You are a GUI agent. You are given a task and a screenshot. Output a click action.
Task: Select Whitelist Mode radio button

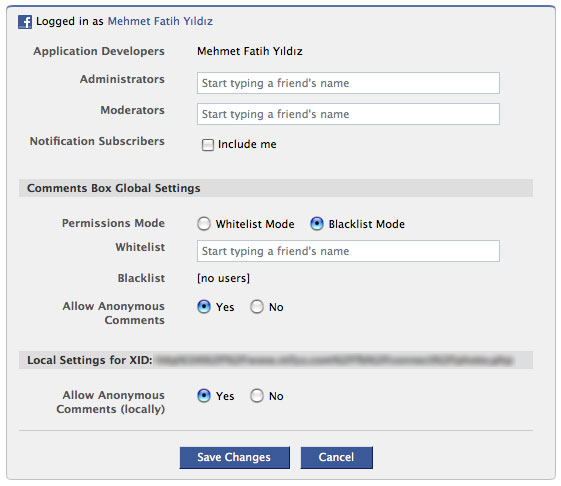pos(204,224)
